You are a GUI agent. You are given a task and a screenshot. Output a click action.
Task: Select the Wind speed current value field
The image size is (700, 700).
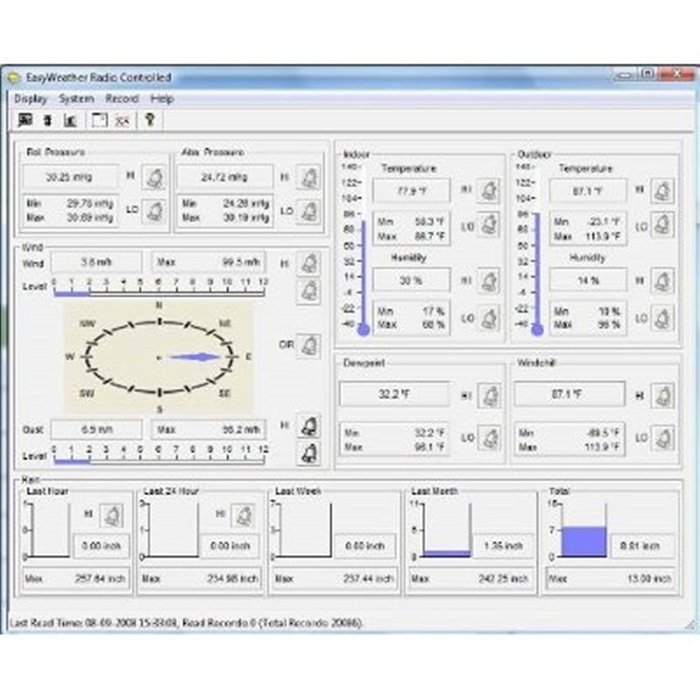click(x=96, y=262)
